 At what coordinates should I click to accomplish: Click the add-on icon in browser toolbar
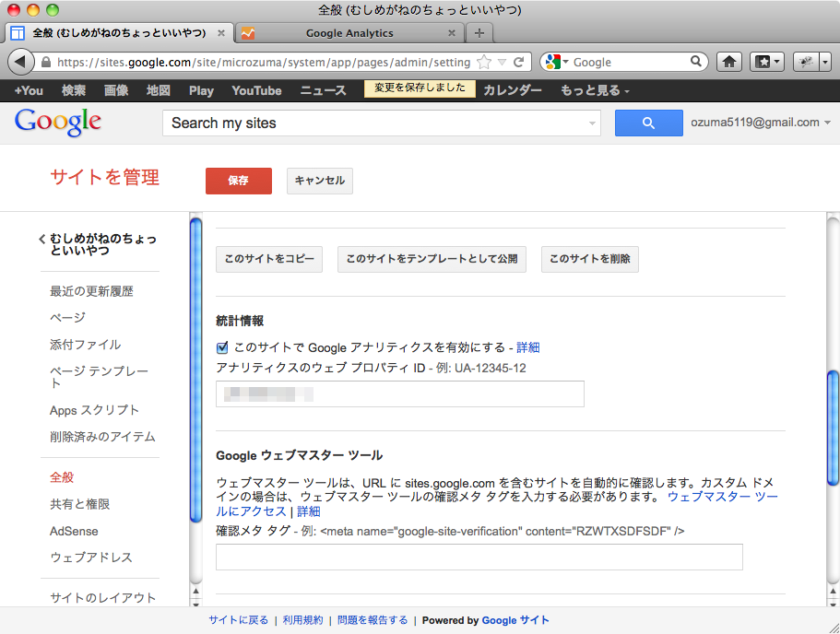[x=806, y=62]
